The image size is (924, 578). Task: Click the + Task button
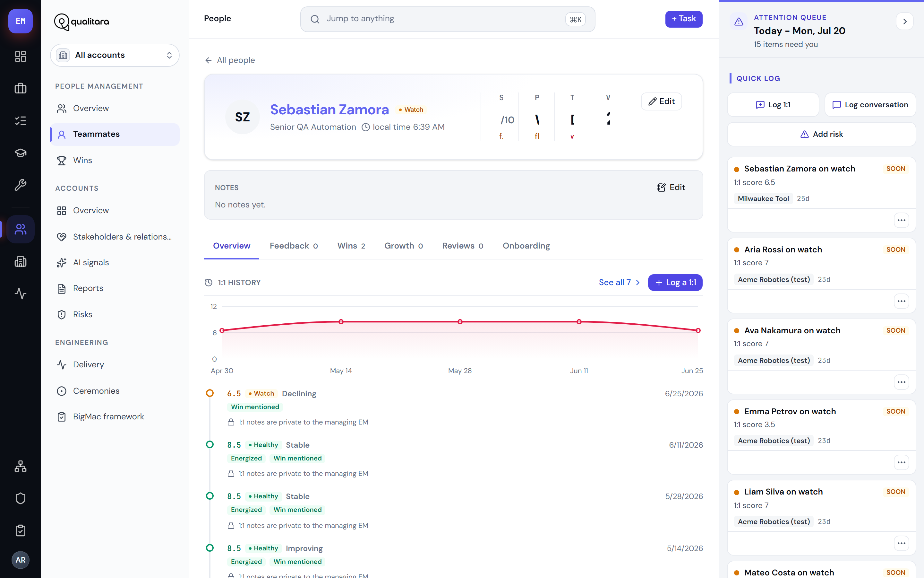coord(683,19)
